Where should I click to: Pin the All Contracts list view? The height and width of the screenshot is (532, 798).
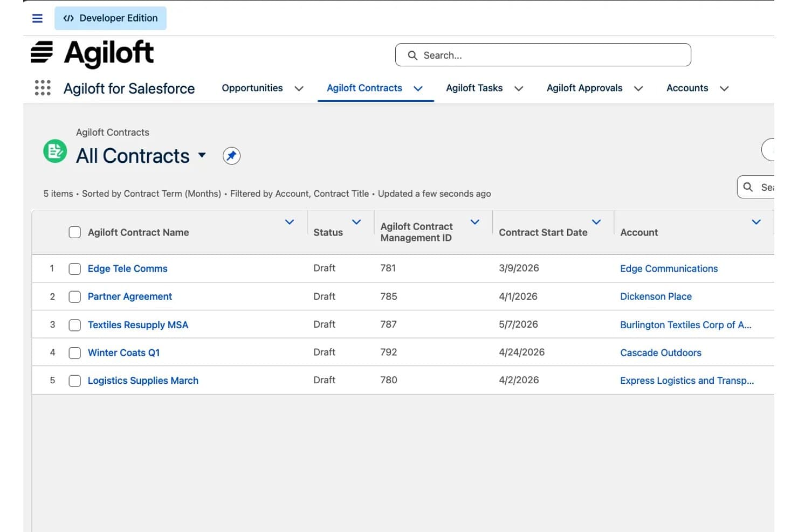(231, 156)
